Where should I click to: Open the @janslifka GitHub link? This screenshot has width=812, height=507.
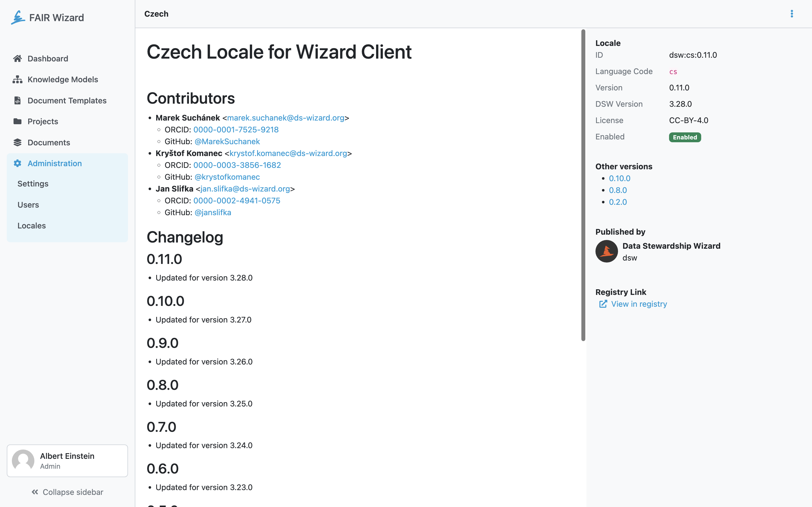213,213
